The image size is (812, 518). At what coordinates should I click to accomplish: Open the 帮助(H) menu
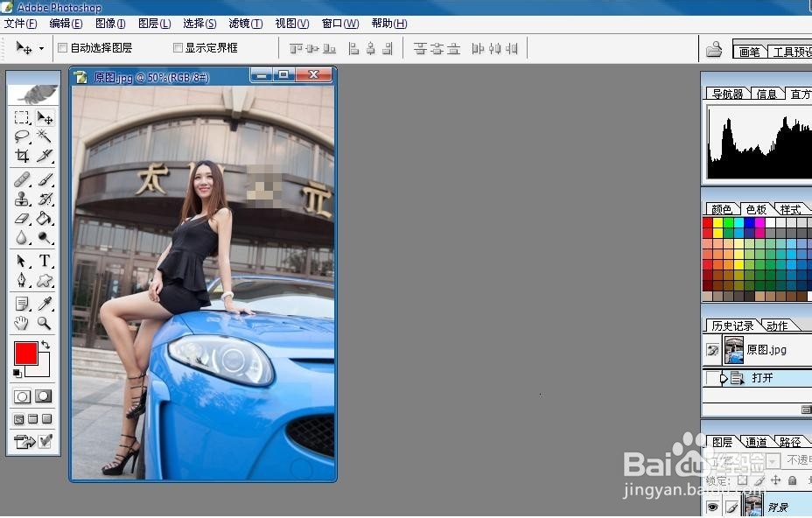click(x=388, y=24)
